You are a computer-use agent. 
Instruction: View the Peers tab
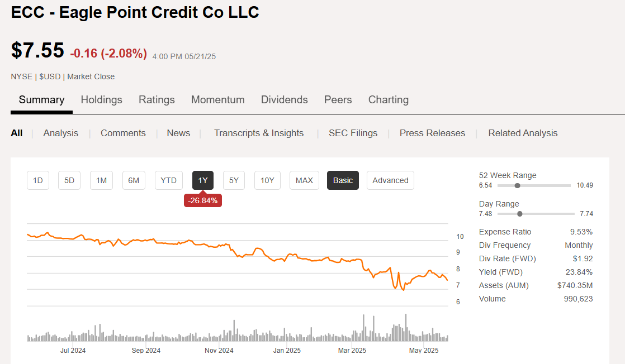click(x=338, y=100)
